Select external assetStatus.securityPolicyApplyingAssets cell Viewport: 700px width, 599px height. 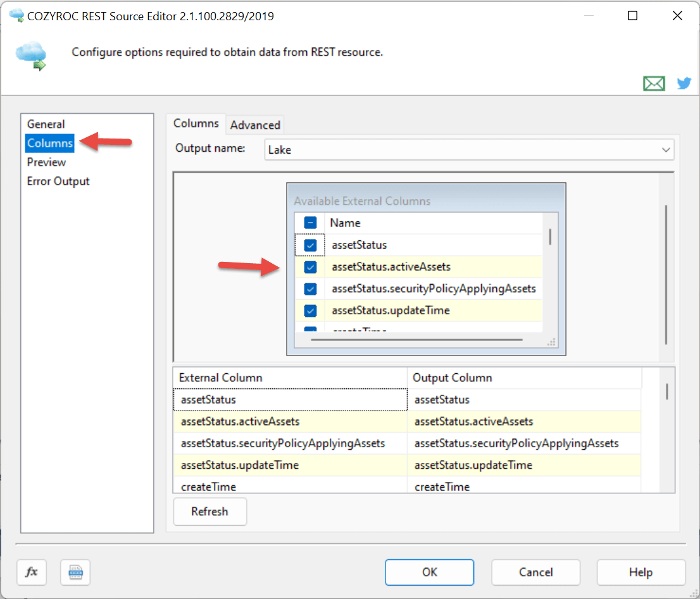pos(290,443)
